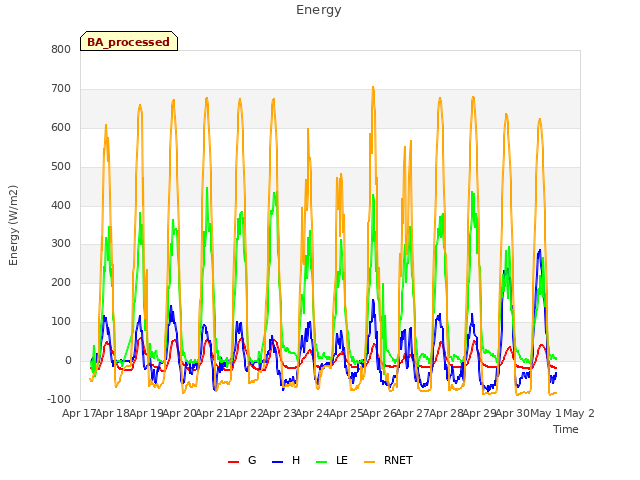Click the Apr 17 x-axis label
Screen dimensions: 640x480
[x=79, y=413]
